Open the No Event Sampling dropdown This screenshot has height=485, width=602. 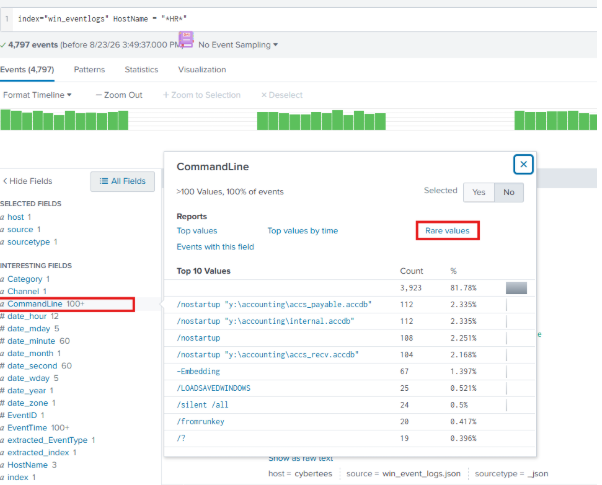(238, 45)
